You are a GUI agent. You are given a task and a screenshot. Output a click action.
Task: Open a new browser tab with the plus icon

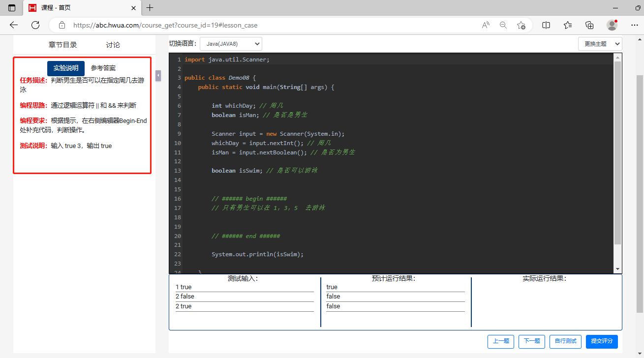coord(150,8)
